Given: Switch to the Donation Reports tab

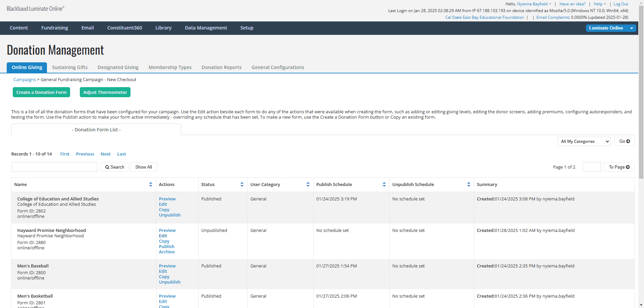Looking at the screenshot, I should [x=221, y=67].
